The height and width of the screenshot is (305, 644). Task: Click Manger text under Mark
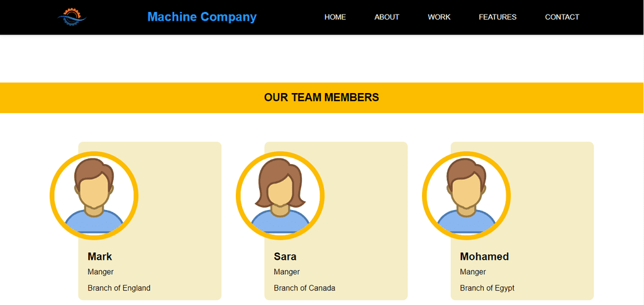pos(101,272)
